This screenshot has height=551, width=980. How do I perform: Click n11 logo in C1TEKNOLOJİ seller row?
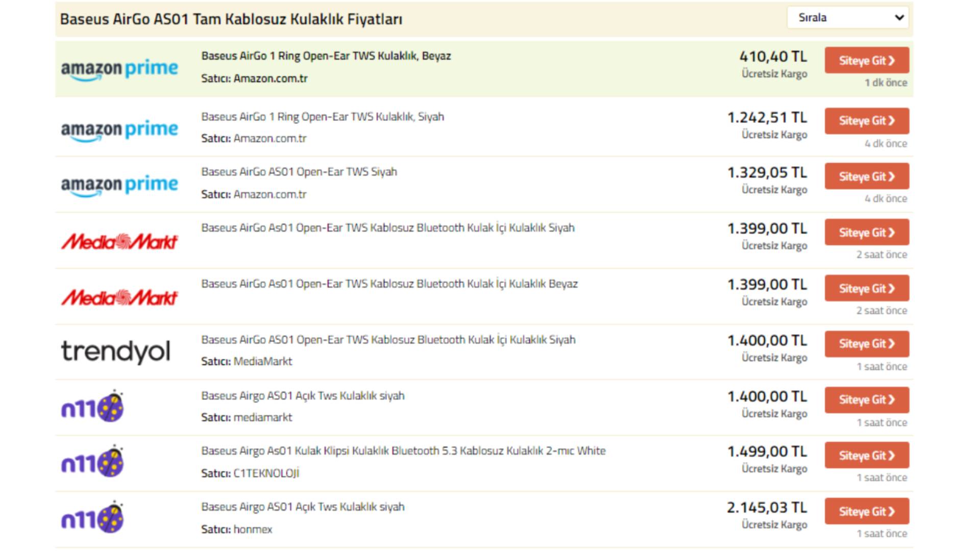click(x=92, y=461)
